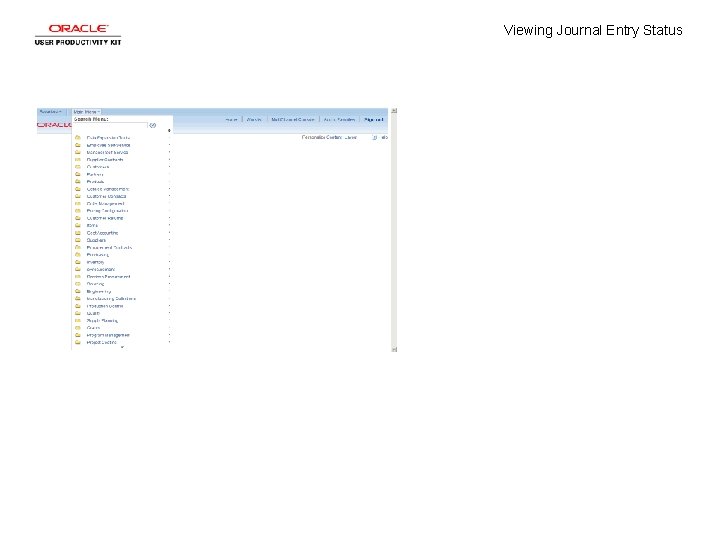Expand the Main Menu dropdown
Image resolution: width=720 pixels, height=540 pixels.
point(86,112)
